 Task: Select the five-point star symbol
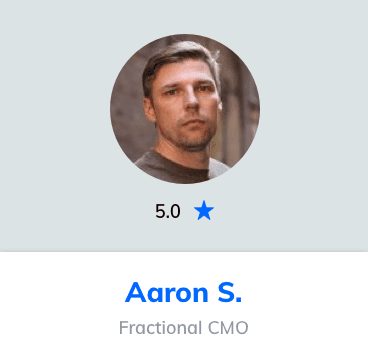pos(204,211)
